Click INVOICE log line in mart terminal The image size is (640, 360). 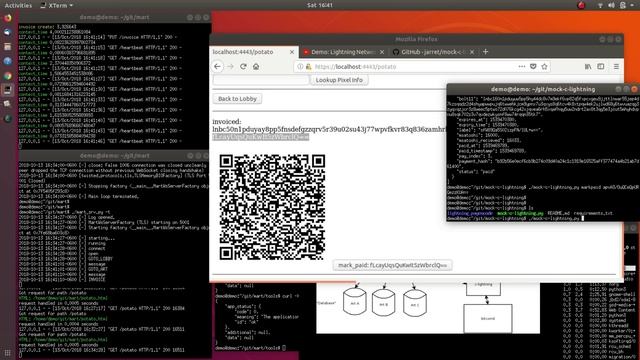[97, 280]
